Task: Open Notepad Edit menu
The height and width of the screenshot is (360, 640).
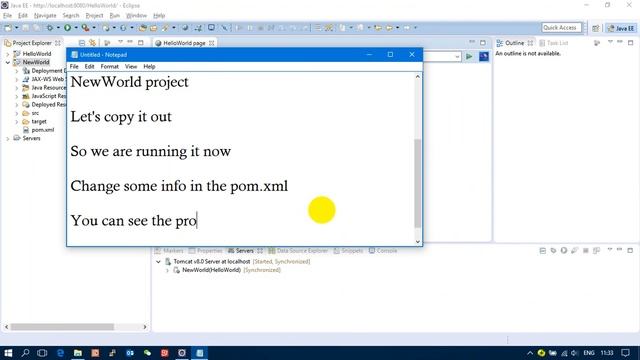Action: point(89,67)
